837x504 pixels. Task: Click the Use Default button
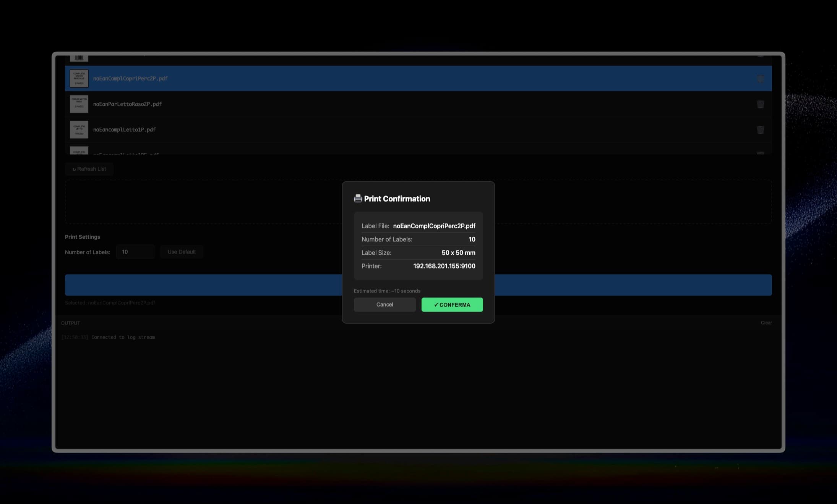(x=182, y=252)
